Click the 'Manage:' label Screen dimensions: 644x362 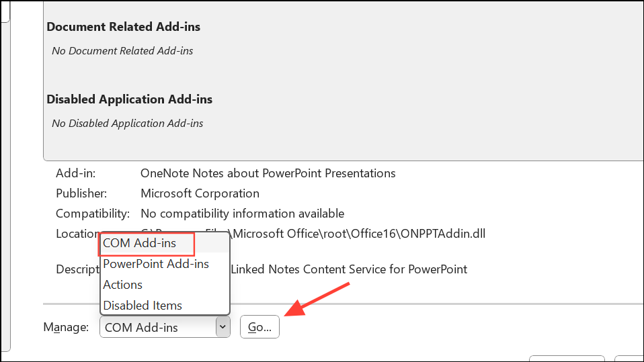[x=66, y=328]
